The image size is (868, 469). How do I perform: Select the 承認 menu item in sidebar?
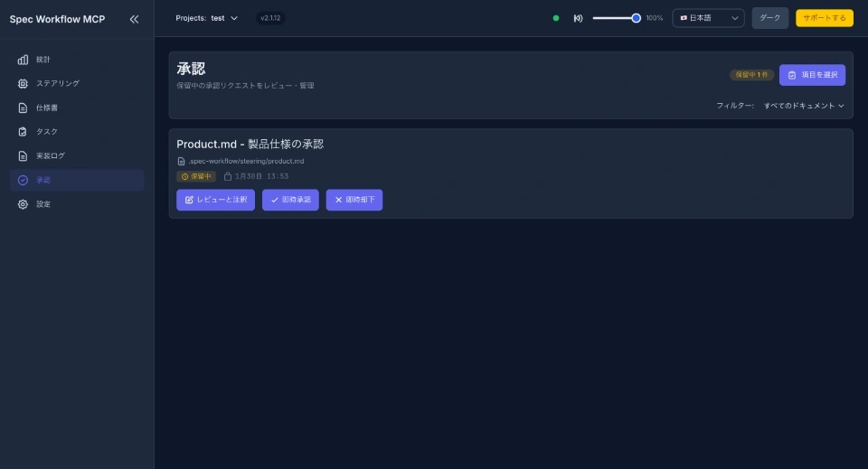coord(43,180)
